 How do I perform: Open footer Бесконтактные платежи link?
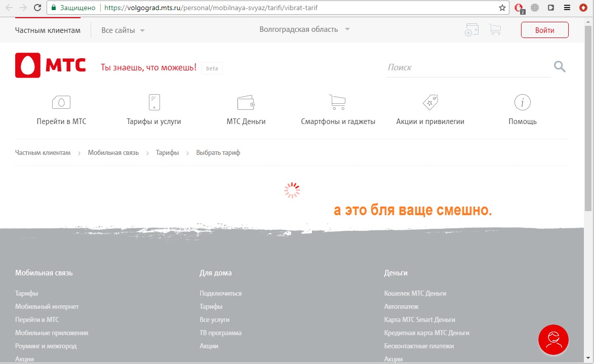[419, 346]
